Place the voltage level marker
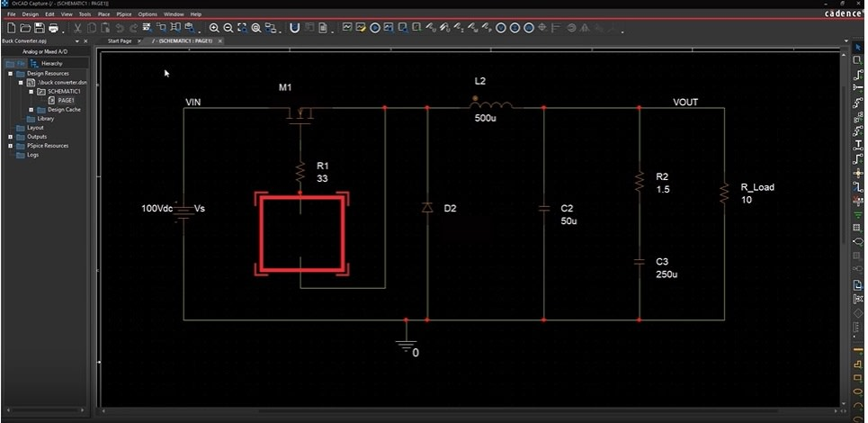Image resolution: width=868 pixels, height=423 pixels. (x=430, y=27)
